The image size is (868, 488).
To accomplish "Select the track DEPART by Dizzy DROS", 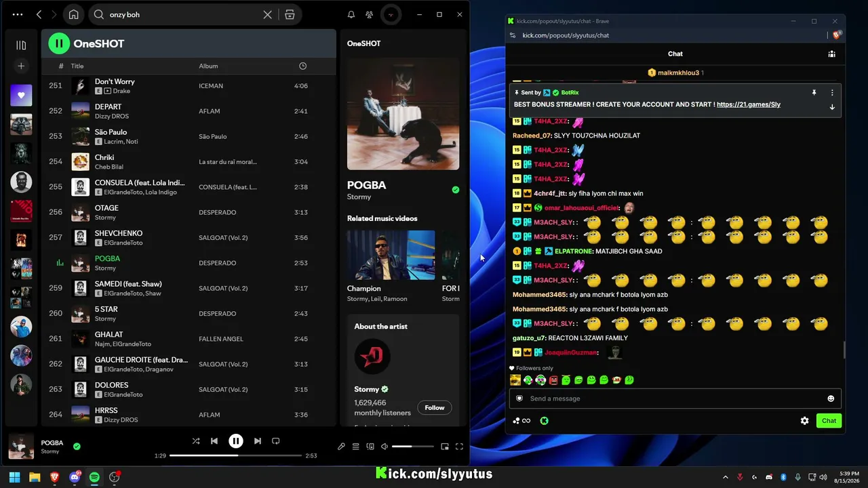I will 189,111.
